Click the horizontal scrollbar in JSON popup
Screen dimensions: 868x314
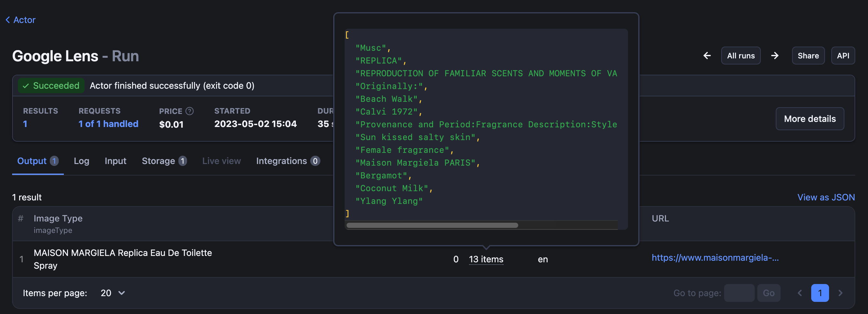tap(432, 225)
